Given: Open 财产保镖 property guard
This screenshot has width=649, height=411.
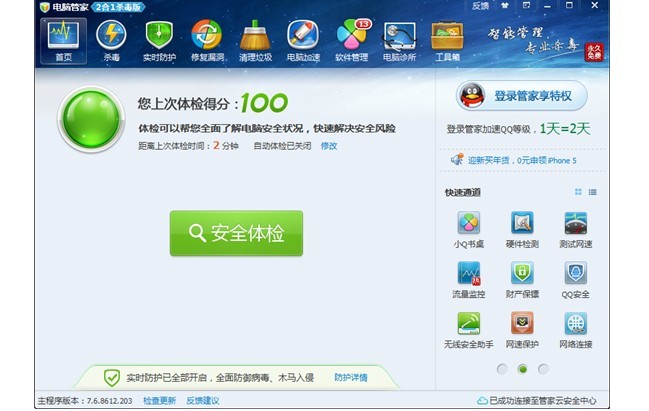Looking at the screenshot, I should click(522, 280).
